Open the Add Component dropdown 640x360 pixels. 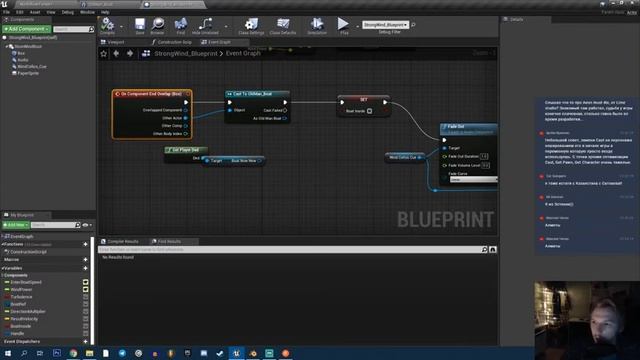27,29
